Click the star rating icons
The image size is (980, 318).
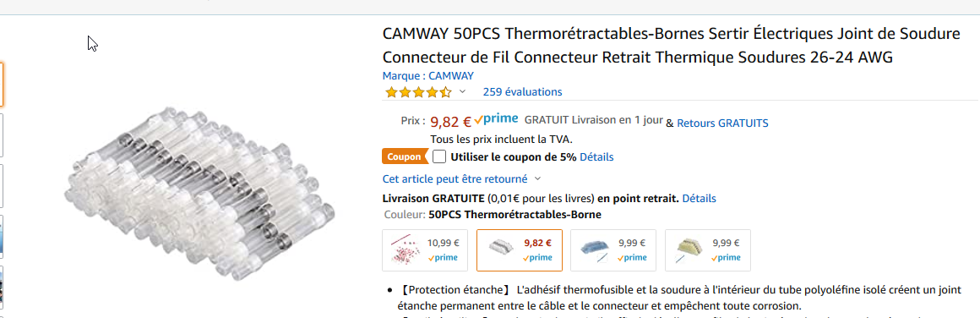click(x=418, y=93)
